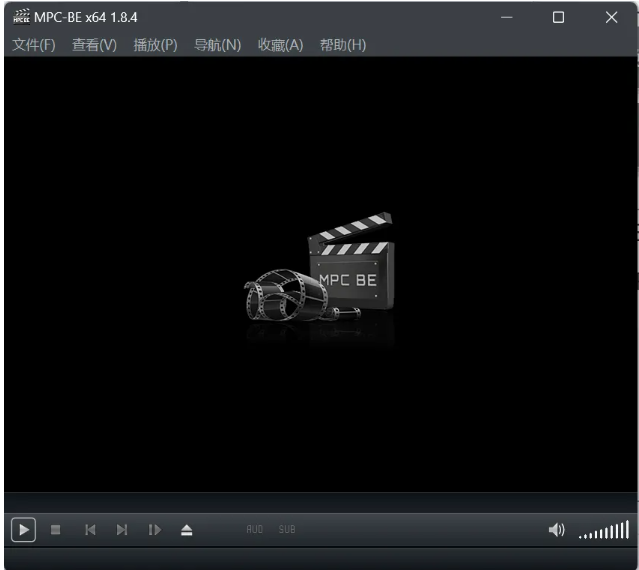Click the frame step button
The image size is (639, 570).
[154, 530]
